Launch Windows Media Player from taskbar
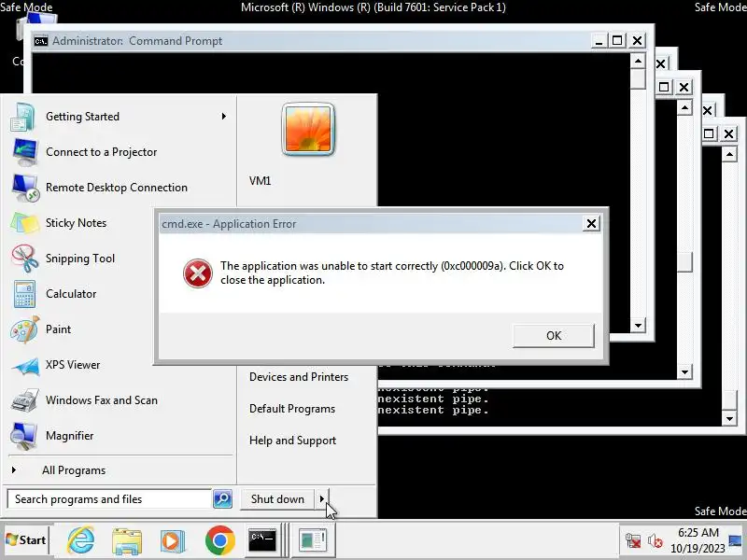This screenshot has height=560, width=747. 173,540
